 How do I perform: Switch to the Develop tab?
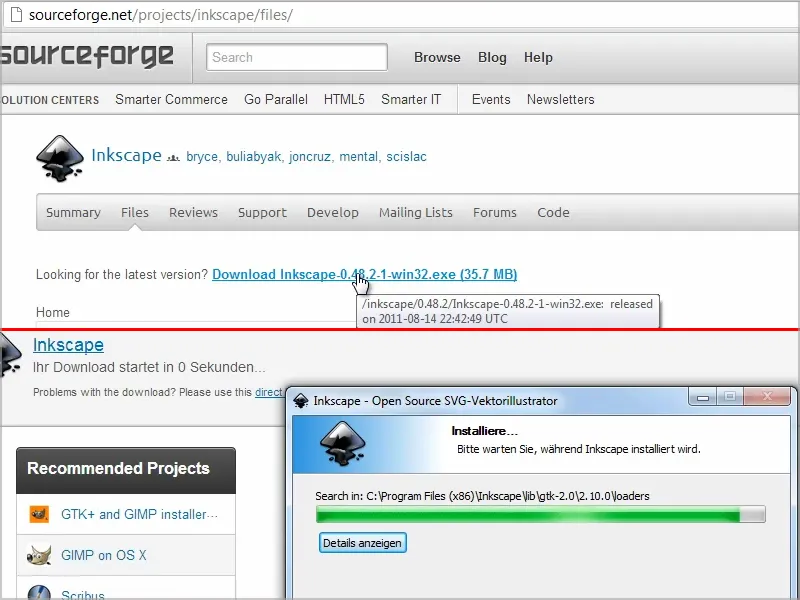[333, 213]
